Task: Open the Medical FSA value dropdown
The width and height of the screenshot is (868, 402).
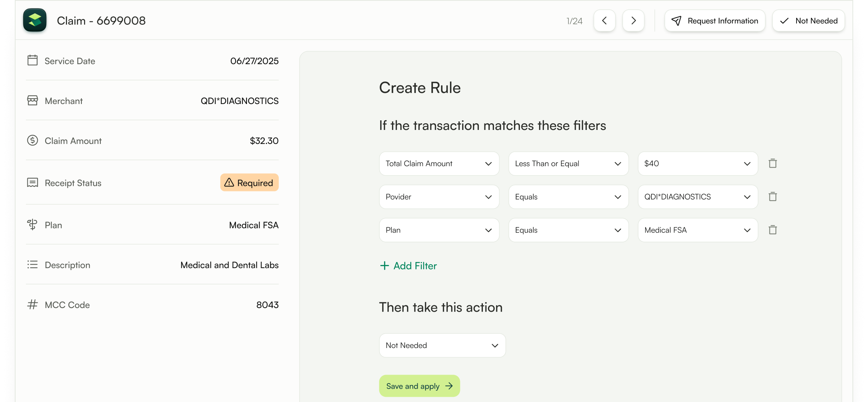Action: pyautogui.click(x=697, y=230)
